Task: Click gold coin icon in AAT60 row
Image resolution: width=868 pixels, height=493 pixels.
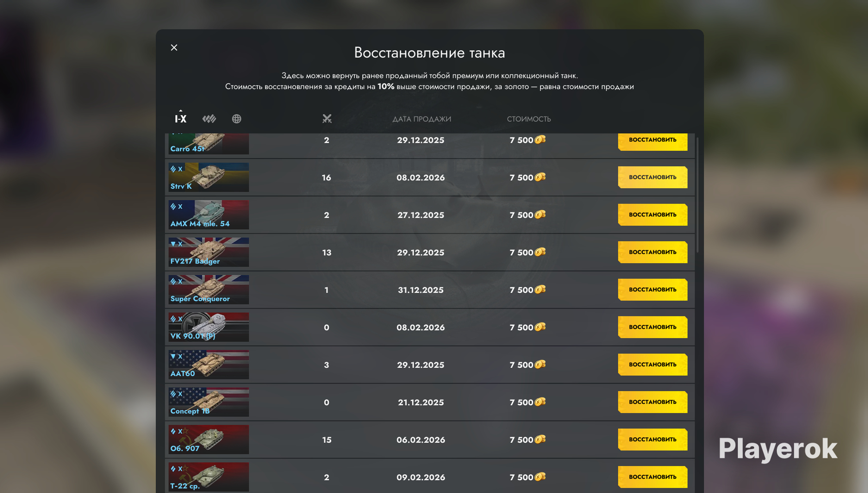Action: pyautogui.click(x=540, y=364)
